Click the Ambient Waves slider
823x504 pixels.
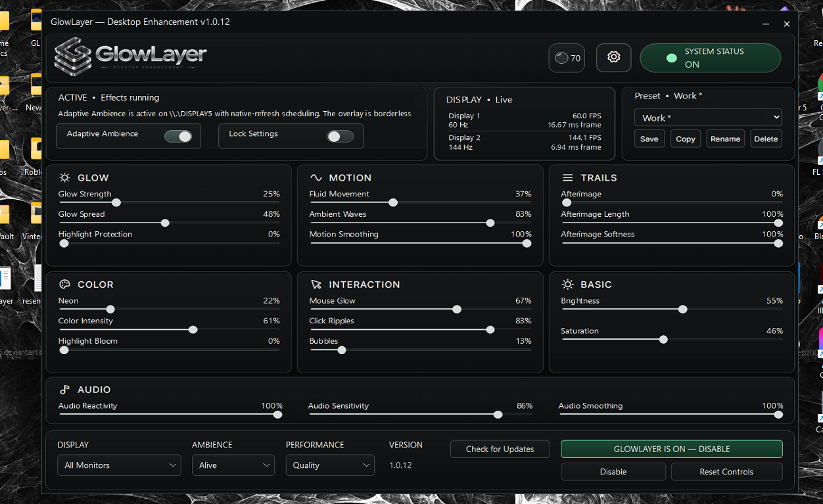420,223
